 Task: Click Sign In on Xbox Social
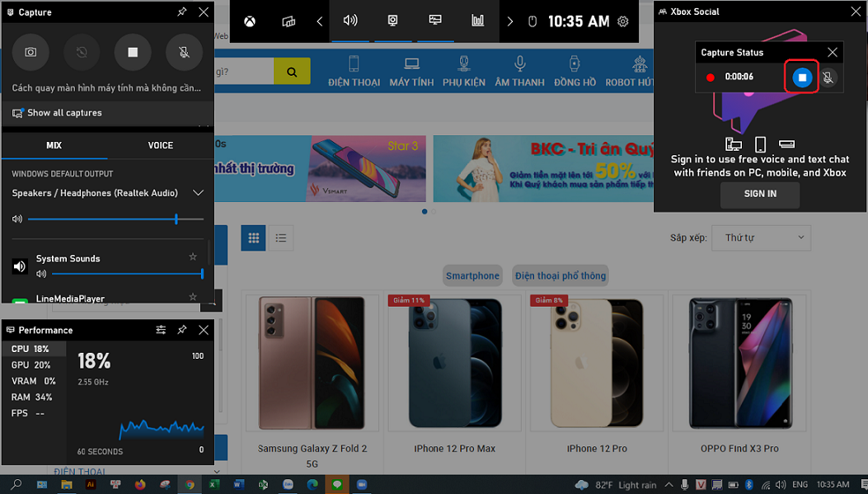[x=759, y=194]
